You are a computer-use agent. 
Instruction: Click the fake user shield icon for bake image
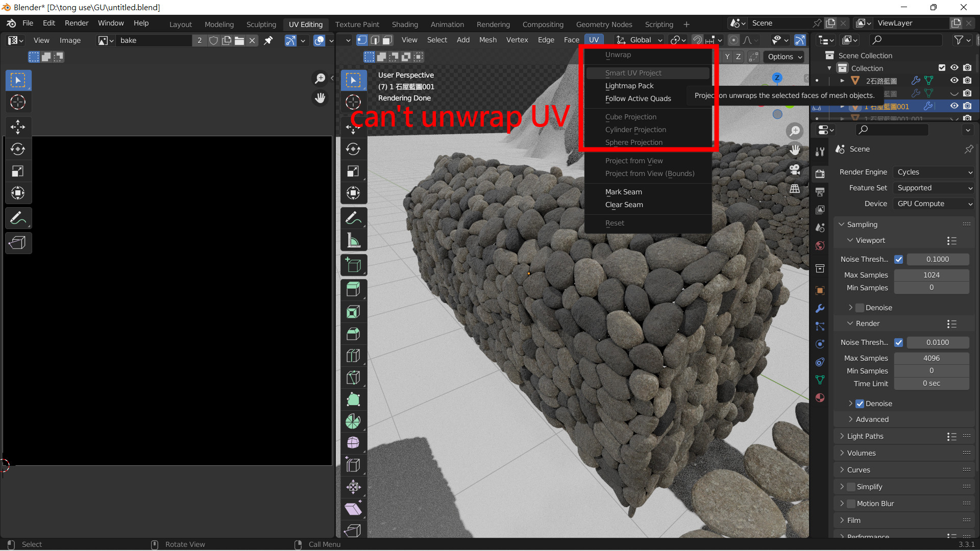[x=214, y=40]
